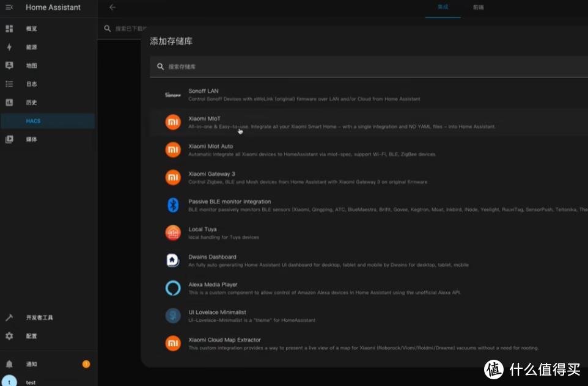Switch to the 集成 integrations tab
This screenshot has width=588, height=386.
point(443,7)
